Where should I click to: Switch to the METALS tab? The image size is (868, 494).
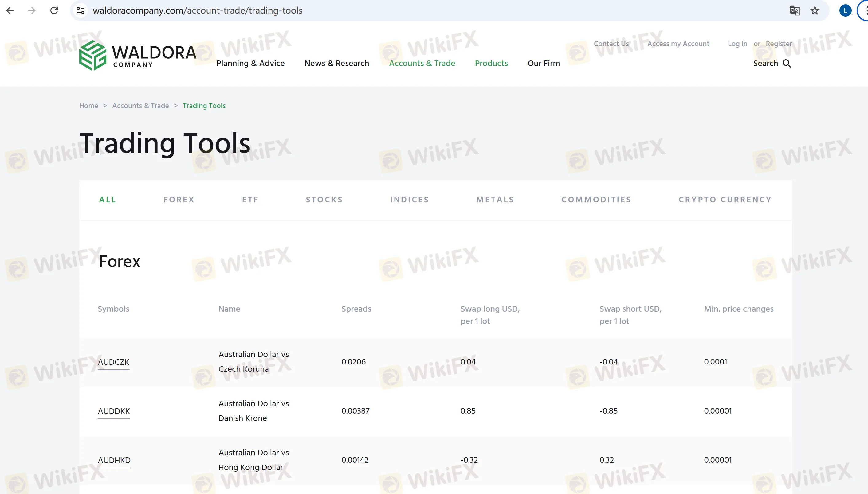tap(495, 200)
